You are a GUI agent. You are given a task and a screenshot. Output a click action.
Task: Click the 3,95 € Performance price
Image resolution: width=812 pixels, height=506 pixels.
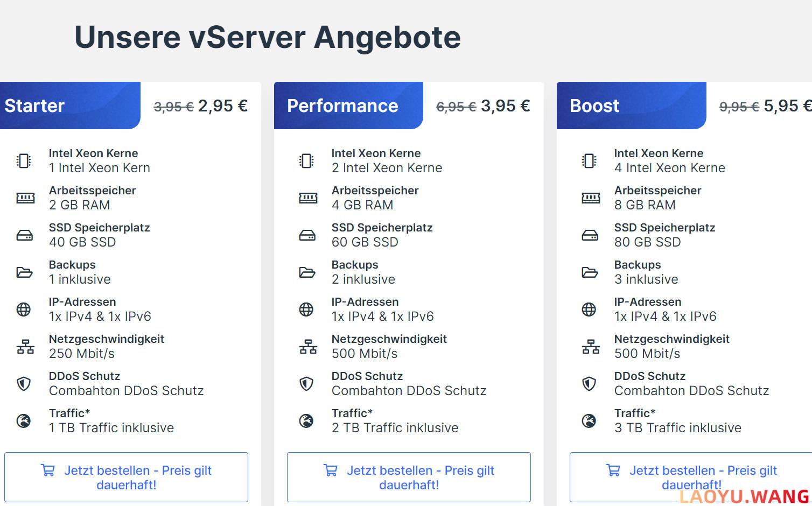[x=505, y=106]
